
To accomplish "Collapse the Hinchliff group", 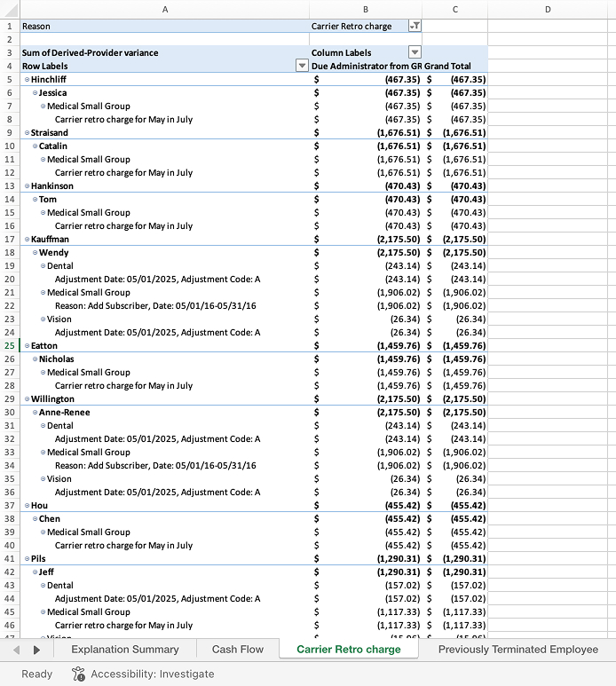I will (28, 80).
